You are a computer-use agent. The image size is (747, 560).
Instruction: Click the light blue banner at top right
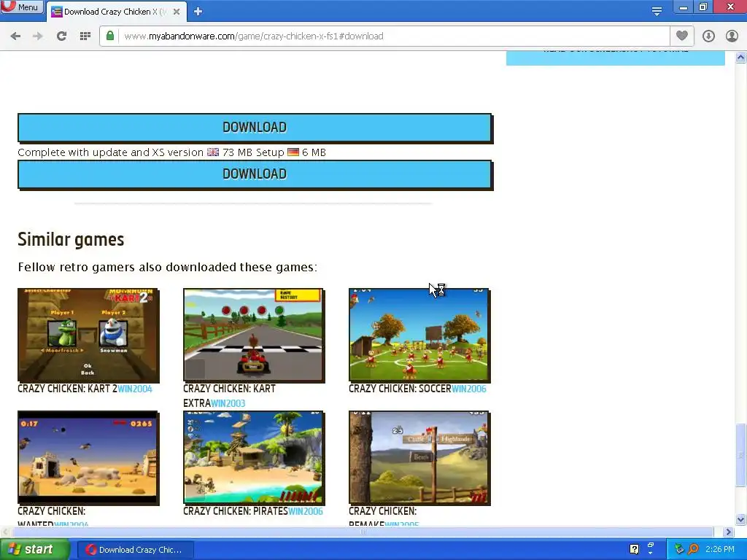pos(615,58)
